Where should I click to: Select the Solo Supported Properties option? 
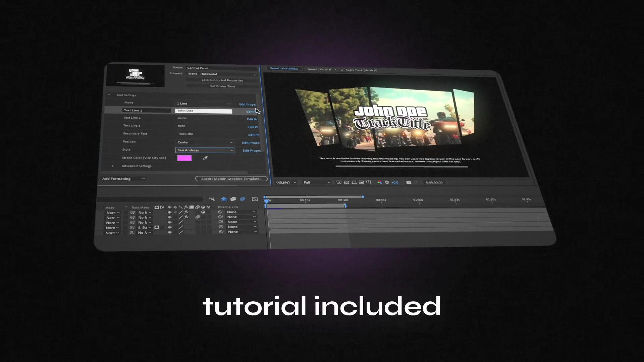(x=222, y=80)
